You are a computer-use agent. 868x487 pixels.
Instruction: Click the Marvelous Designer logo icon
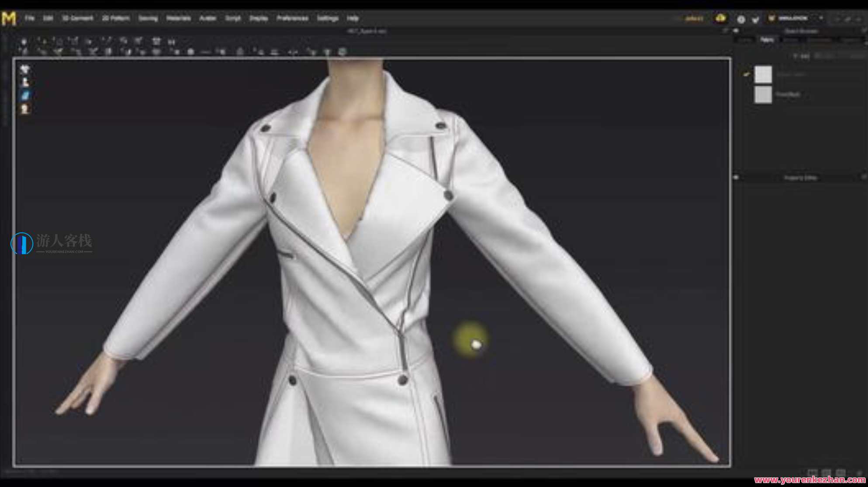pyautogui.click(x=10, y=18)
